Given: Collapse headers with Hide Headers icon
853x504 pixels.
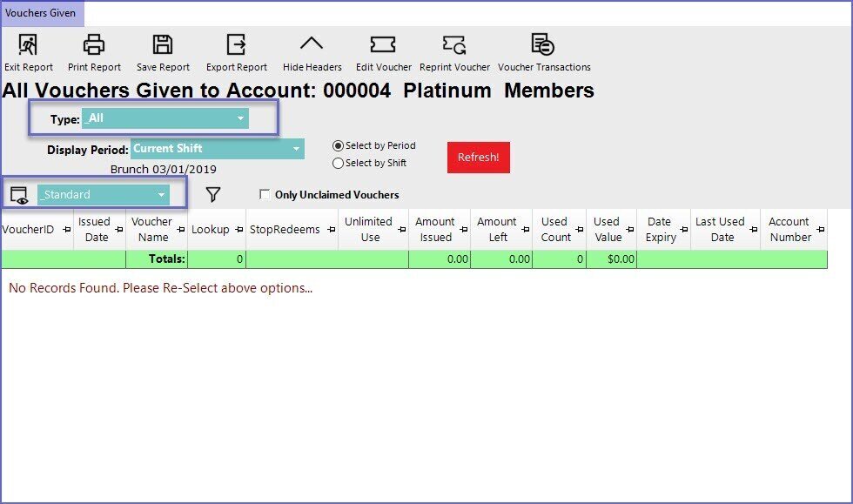Looking at the screenshot, I should click(x=312, y=44).
